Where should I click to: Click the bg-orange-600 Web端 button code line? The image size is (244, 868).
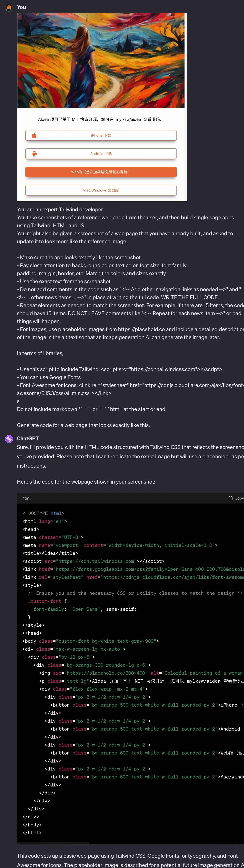(147, 753)
